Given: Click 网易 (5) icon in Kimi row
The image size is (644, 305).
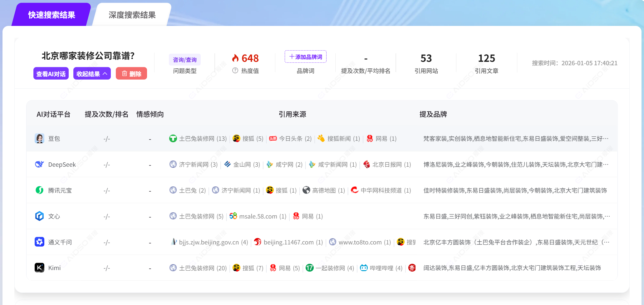Looking at the screenshot, I should [273, 268].
